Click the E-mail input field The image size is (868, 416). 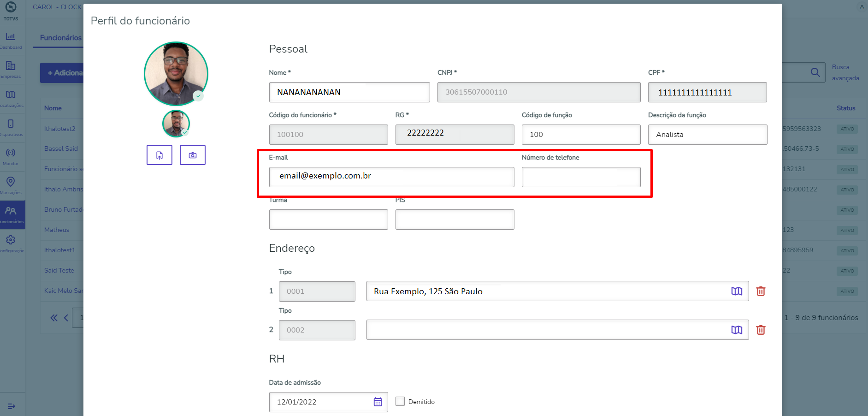click(x=391, y=177)
